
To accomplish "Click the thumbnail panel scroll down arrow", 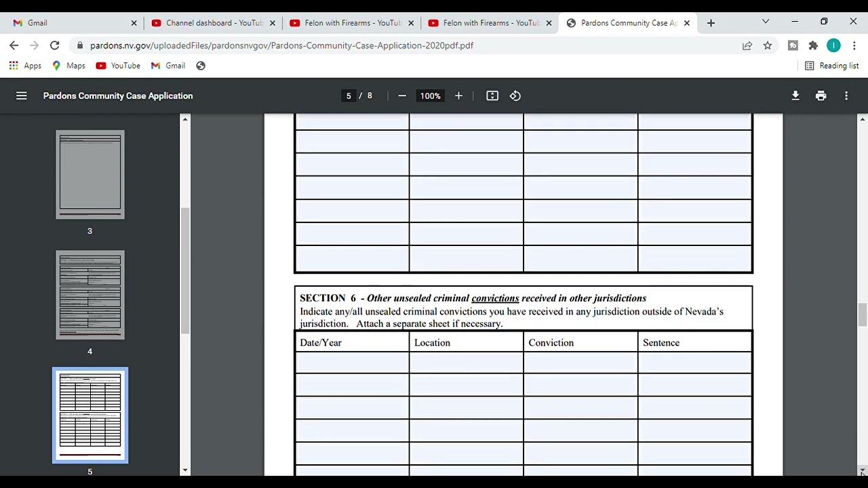I will 184,470.
